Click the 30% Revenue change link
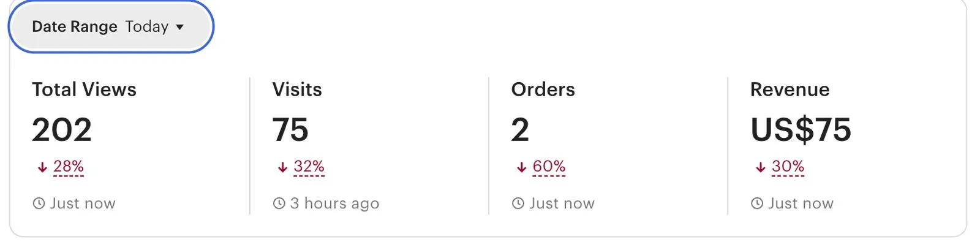Viewport: 980px width, 247px height. click(788, 167)
